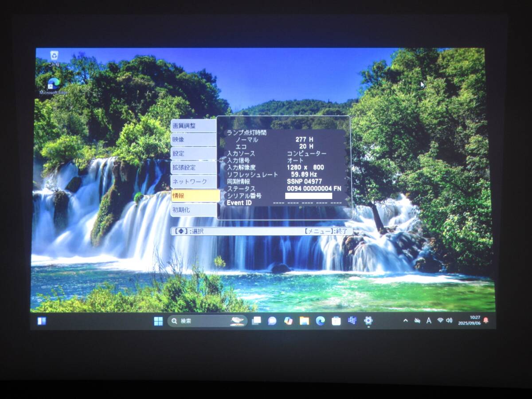Click the 【メニュー】:終了 hint in guide bar
532x399 pixels.
pos(327,231)
